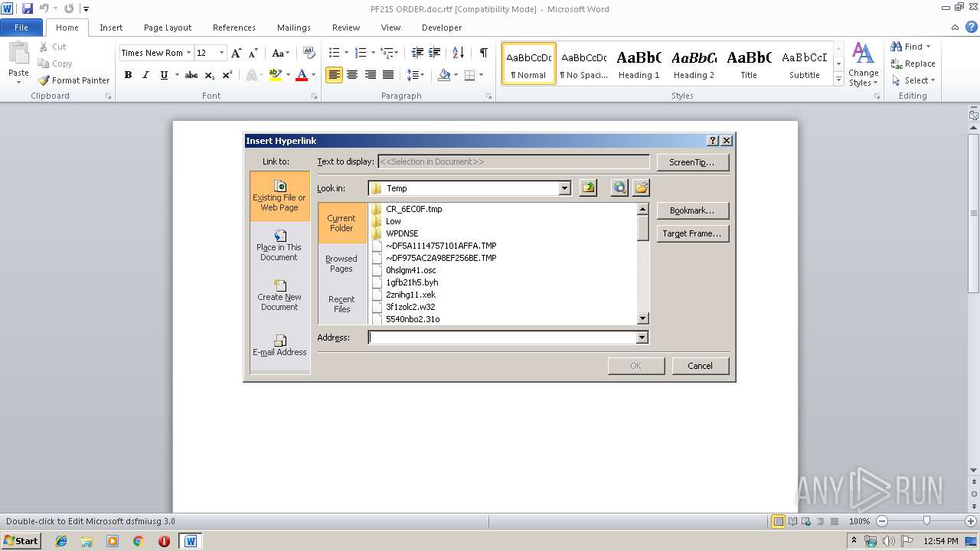
Task: Open the font name dropdown
Action: (x=188, y=53)
